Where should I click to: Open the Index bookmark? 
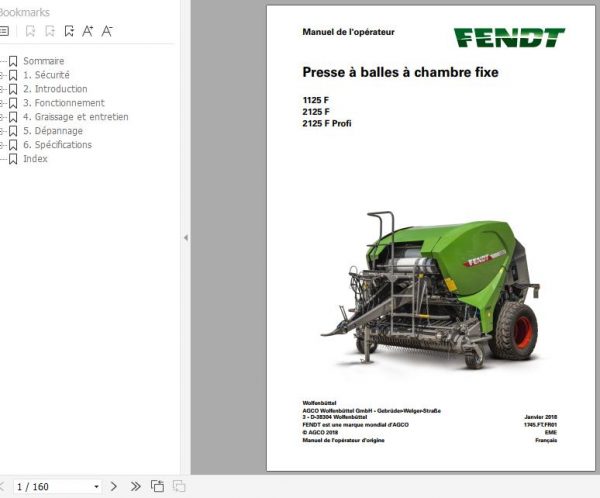coord(35,159)
